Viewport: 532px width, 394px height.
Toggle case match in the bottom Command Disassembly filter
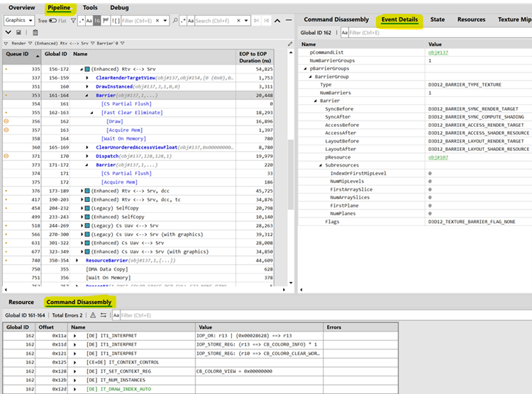point(116,315)
